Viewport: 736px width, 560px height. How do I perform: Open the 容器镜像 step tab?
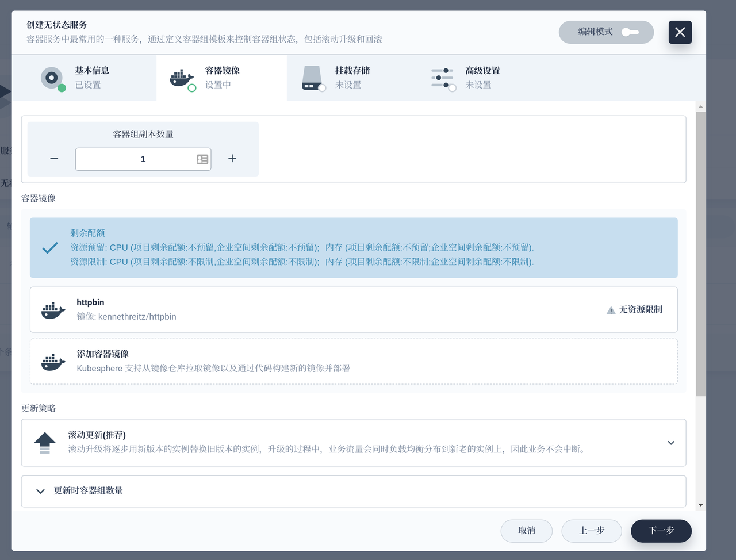click(x=221, y=78)
